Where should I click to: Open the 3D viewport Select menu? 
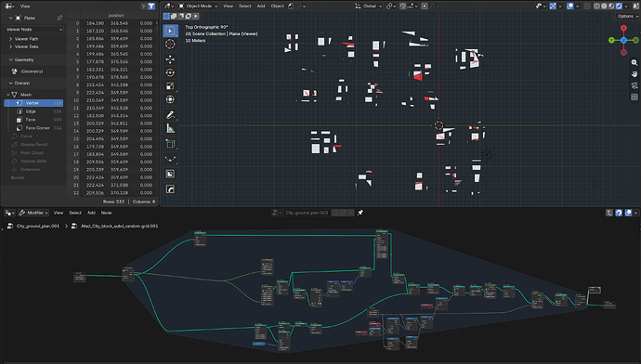[245, 6]
